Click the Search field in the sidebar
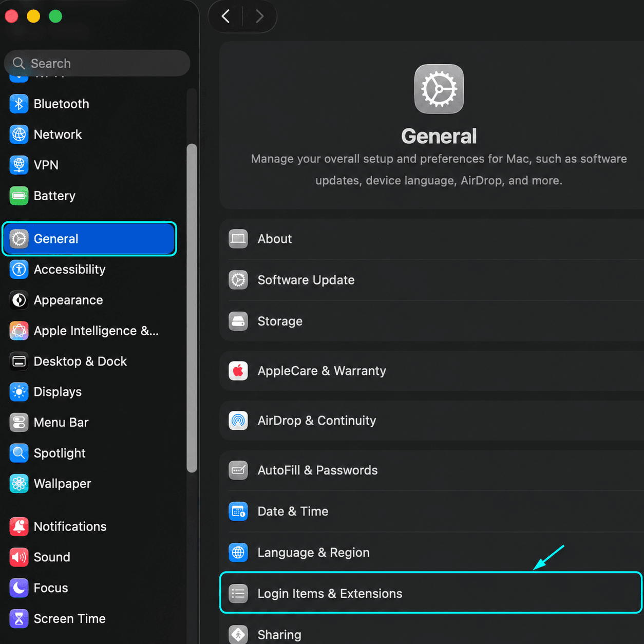This screenshot has width=644, height=644. (97, 63)
